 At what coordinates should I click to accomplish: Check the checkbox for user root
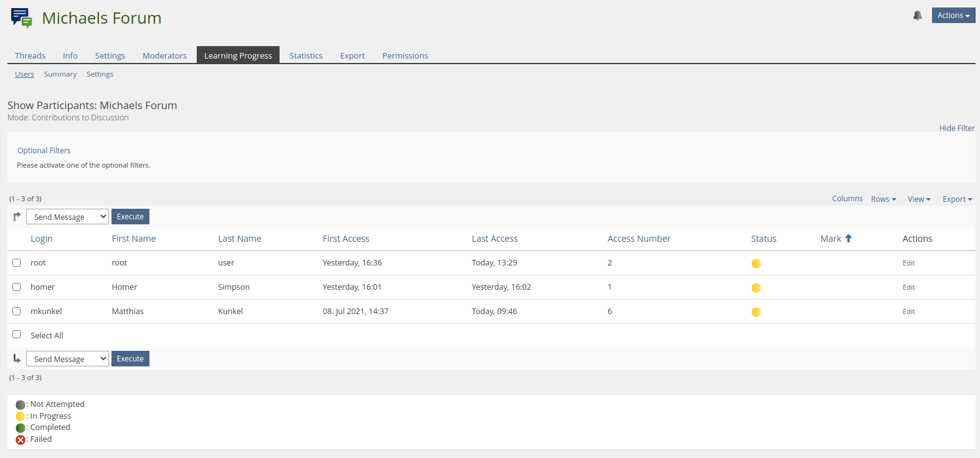[x=17, y=263]
